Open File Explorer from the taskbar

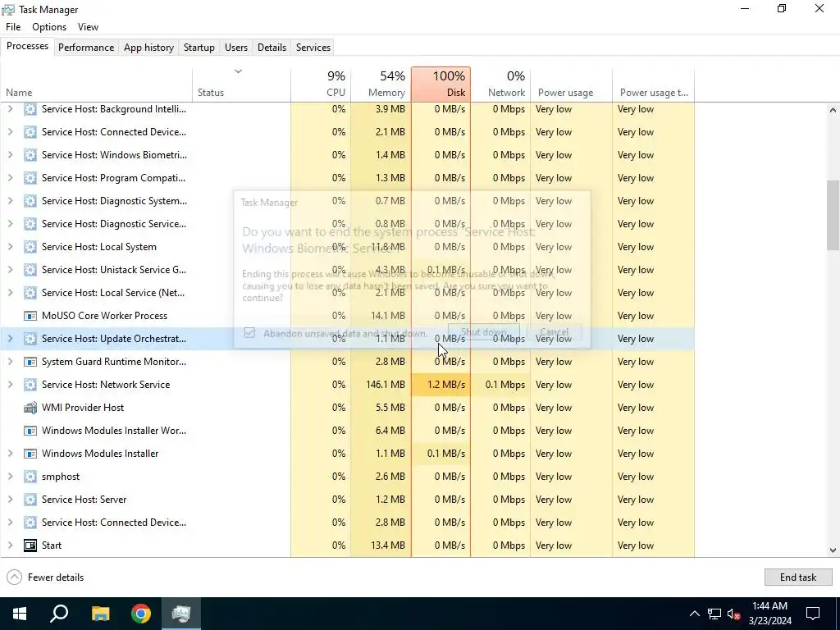point(100,614)
